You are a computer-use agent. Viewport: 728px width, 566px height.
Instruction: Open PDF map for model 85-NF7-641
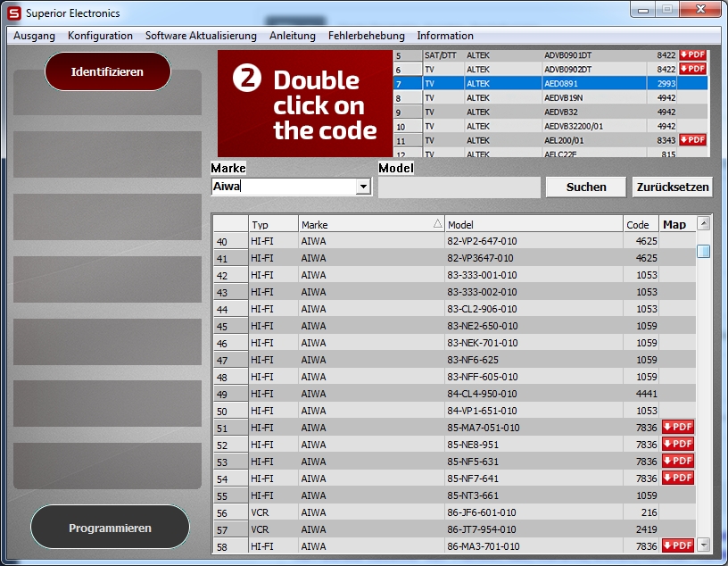point(678,479)
